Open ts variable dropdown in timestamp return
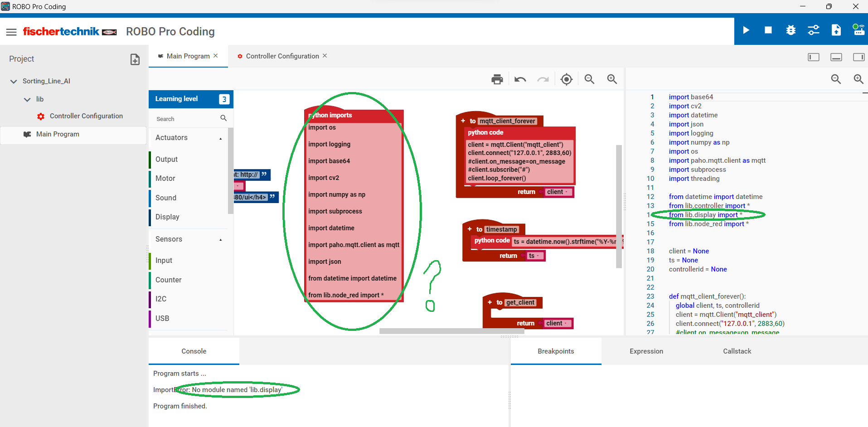The image size is (868, 427). tap(534, 256)
